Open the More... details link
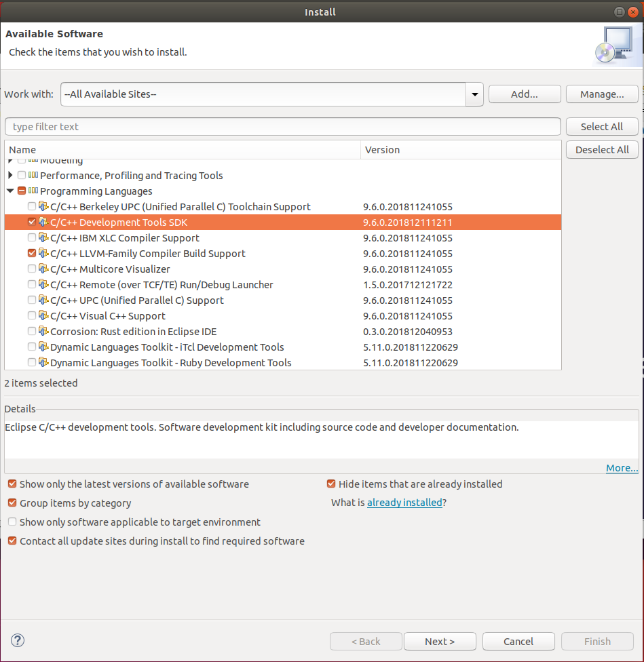This screenshot has width=644, height=662. click(x=622, y=468)
